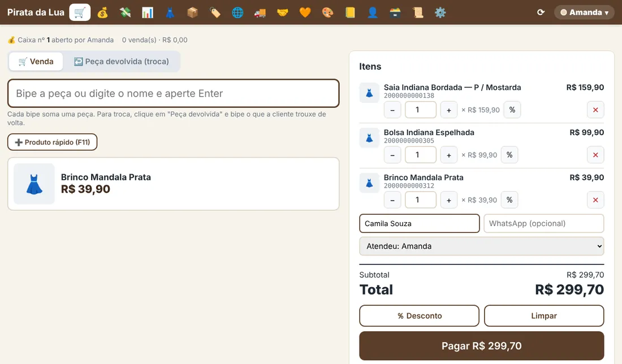The height and width of the screenshot is (364, 622).
Task: Open the money bag icon in navbar
Action: pos(102,12)
